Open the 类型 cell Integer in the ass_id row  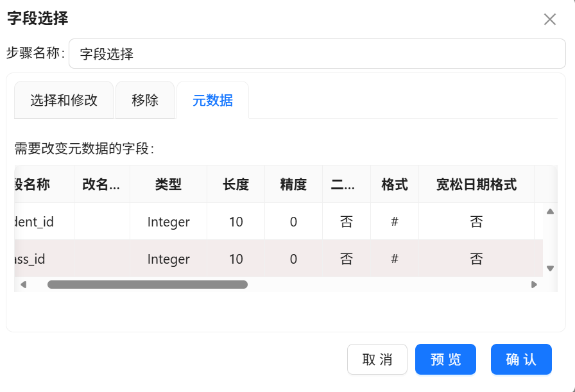pyautogui.click(x=168, y=259)
